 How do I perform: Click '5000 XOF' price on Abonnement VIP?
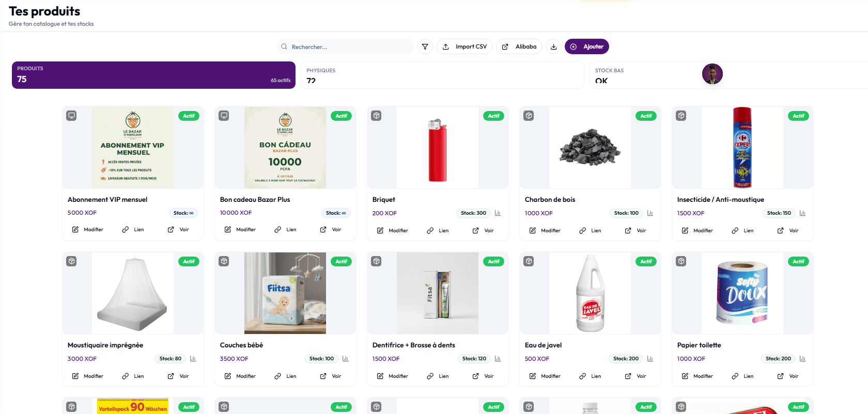(82, 213)
